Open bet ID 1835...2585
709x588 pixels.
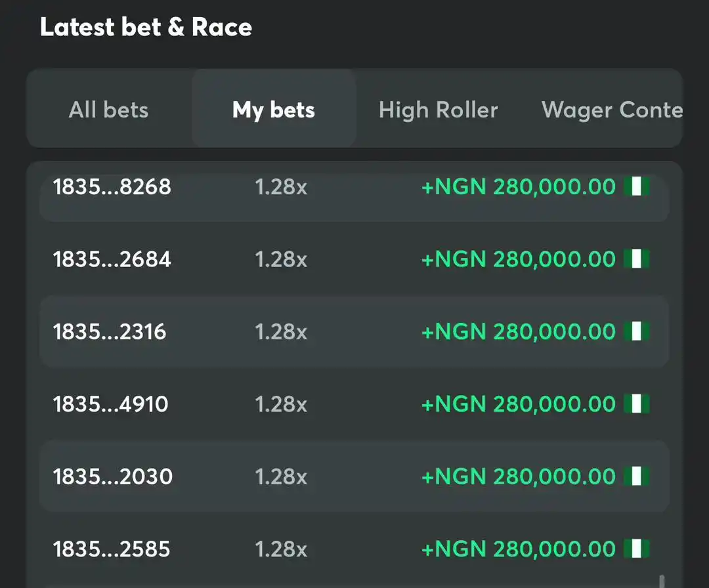tap(112, 549)
